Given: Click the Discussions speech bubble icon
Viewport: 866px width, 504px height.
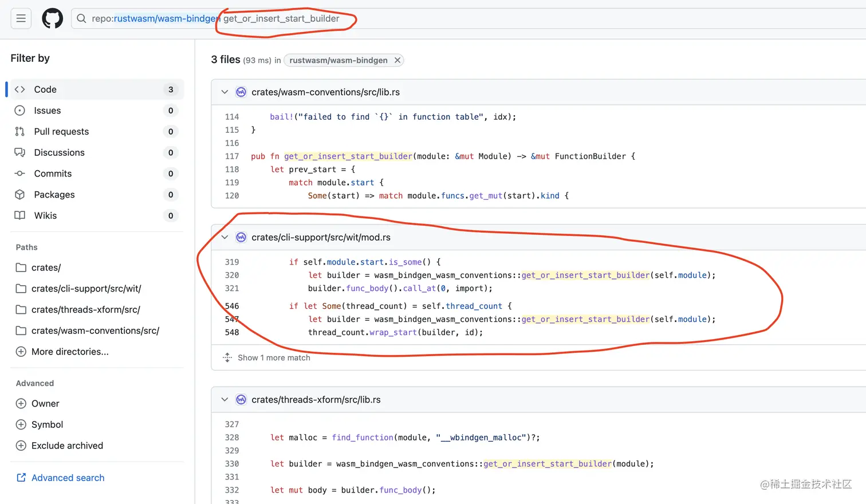Looking at the screenshot, I should [20, 152].
